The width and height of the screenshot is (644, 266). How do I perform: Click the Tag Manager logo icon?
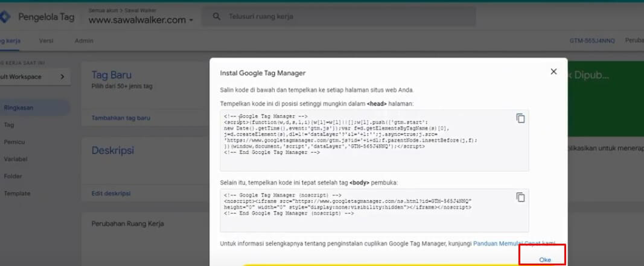pos(4,17)
